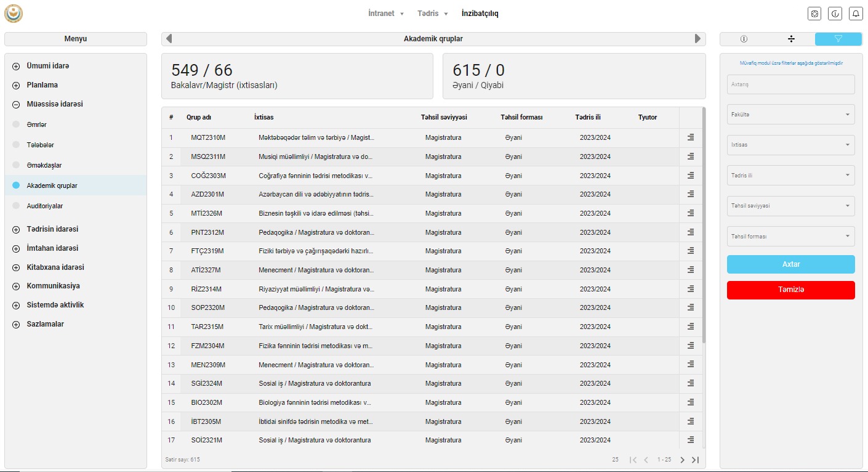
Task: Open the info icon in the header
Action: (835, 14)
